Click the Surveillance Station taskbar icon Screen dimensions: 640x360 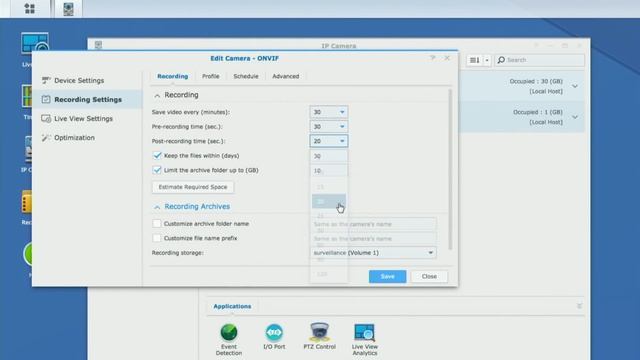[x=68, y=9]
